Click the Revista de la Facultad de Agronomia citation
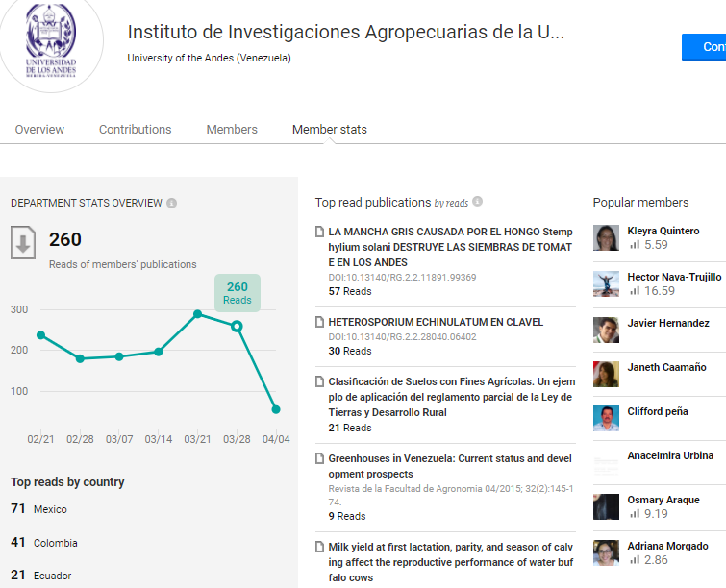726x588 pixels. (451, 496)
